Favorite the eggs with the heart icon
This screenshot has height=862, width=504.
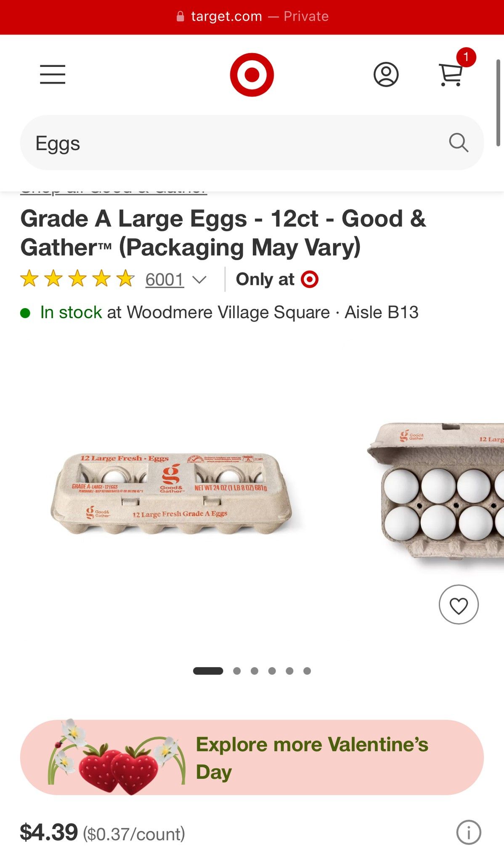point(459,604)
